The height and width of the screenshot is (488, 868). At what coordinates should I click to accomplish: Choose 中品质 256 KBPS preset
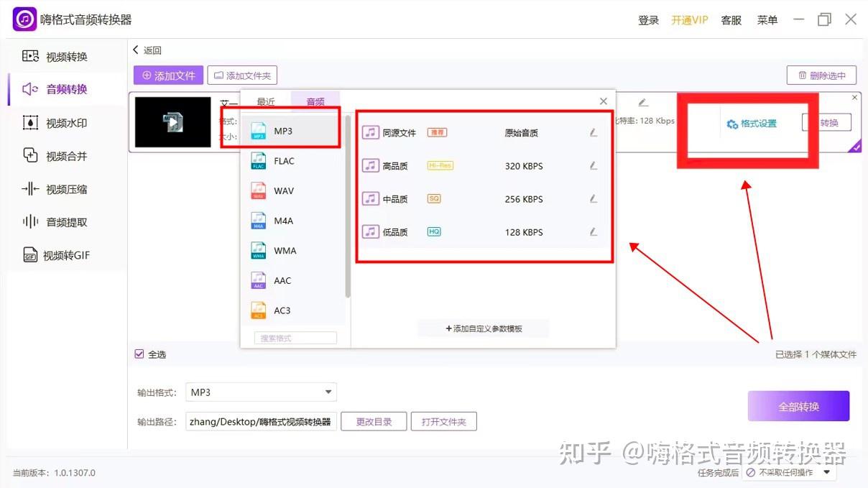[x=481, y=199]
